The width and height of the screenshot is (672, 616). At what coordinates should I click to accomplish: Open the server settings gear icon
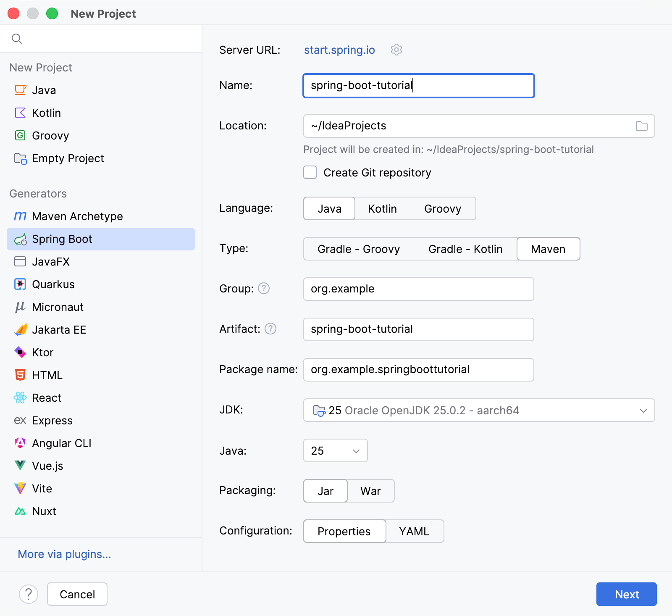(396, 50)
